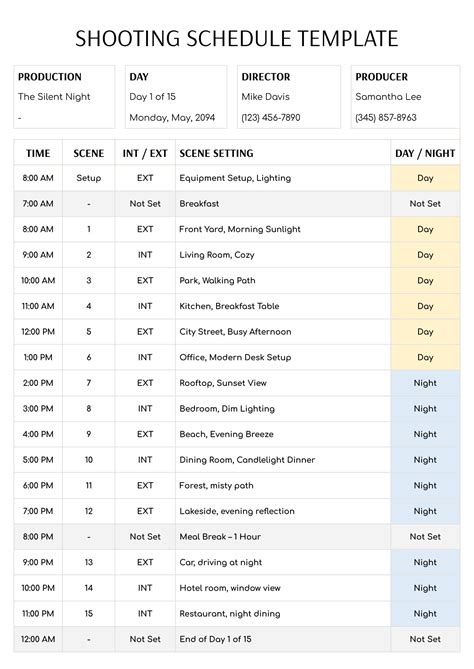Click the DAY / NIGHT column header
Viewport: 474px width, 669px height.
[x=425, y=153]
